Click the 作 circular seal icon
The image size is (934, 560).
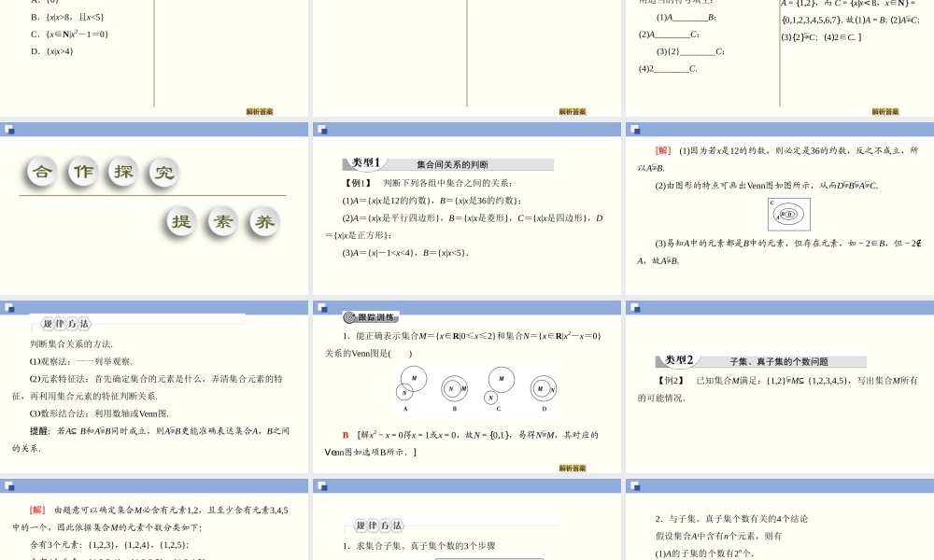(x=81, y=172)
